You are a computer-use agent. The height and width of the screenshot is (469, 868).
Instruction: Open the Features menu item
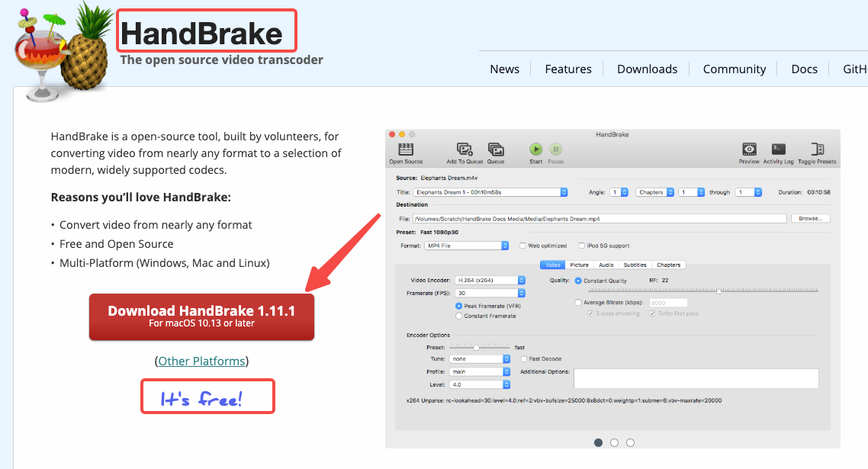(x=568, y=69)
